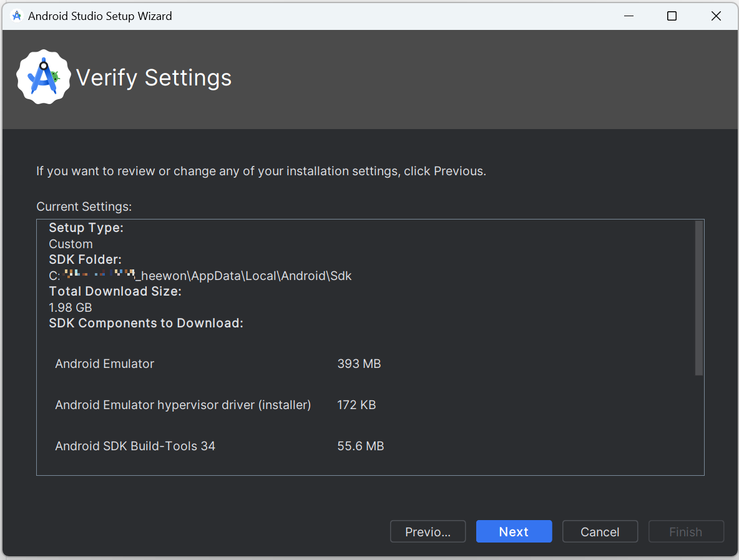The image size is (739, 560).
Task: Minimize the Setup Wizard window
Action: click(x=629, y=16)
